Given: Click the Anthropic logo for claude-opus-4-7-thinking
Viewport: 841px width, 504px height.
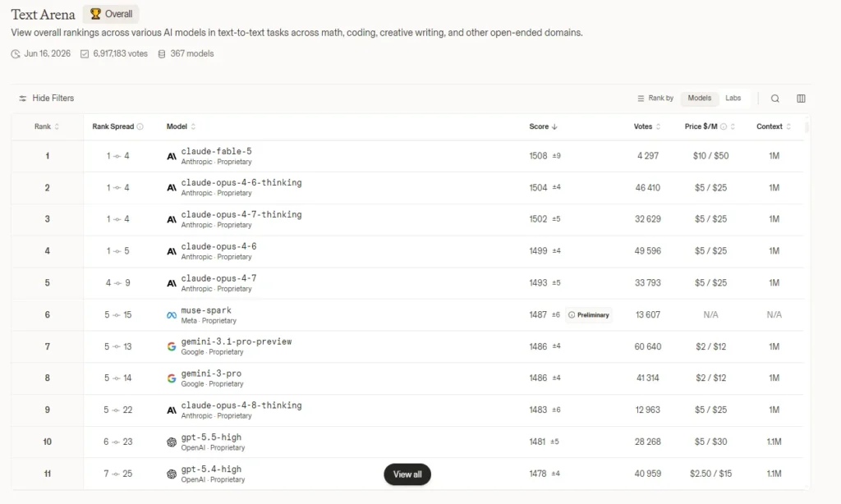Looking at the screenshot, I should point(172,219).
